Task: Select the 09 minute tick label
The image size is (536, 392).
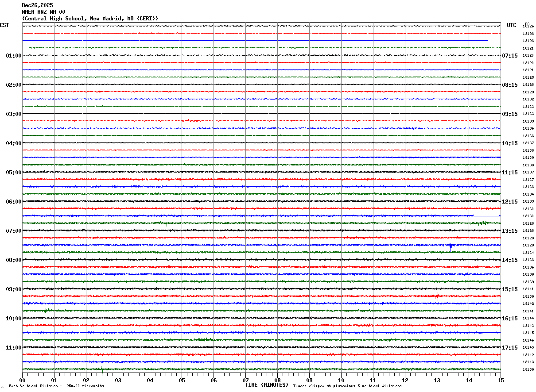Action: click(x=309, y=380)
